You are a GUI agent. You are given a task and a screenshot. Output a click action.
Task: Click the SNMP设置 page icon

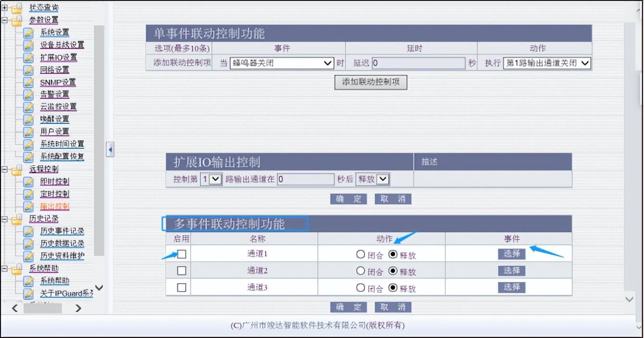tap(29, 83)
